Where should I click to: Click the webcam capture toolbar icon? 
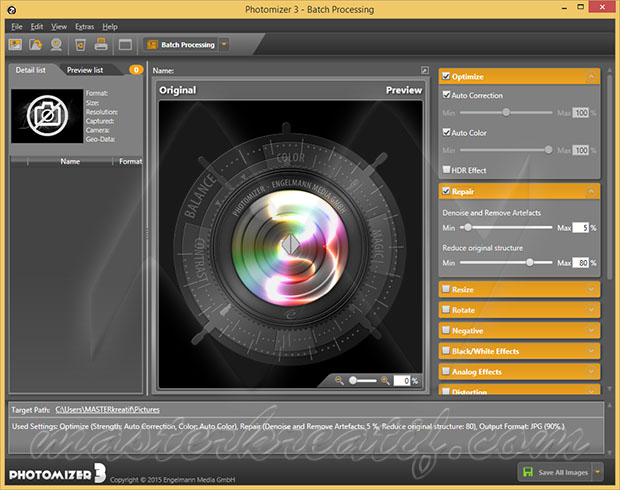pos(56,44)
